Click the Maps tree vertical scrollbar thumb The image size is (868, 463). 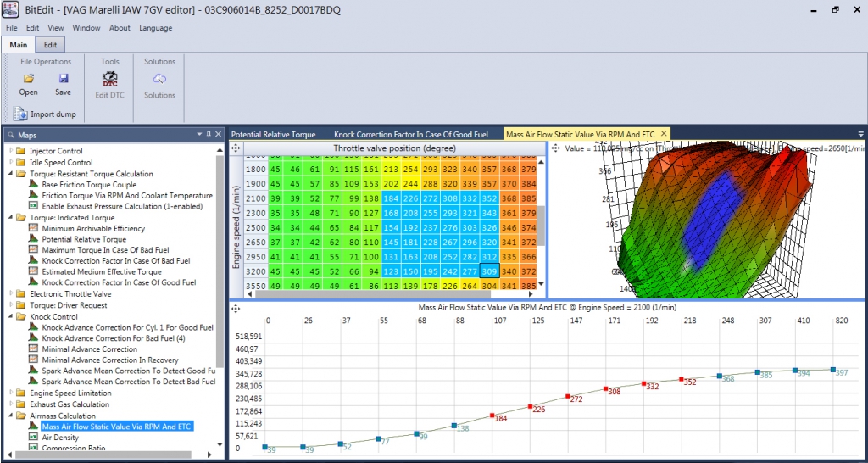220,260
